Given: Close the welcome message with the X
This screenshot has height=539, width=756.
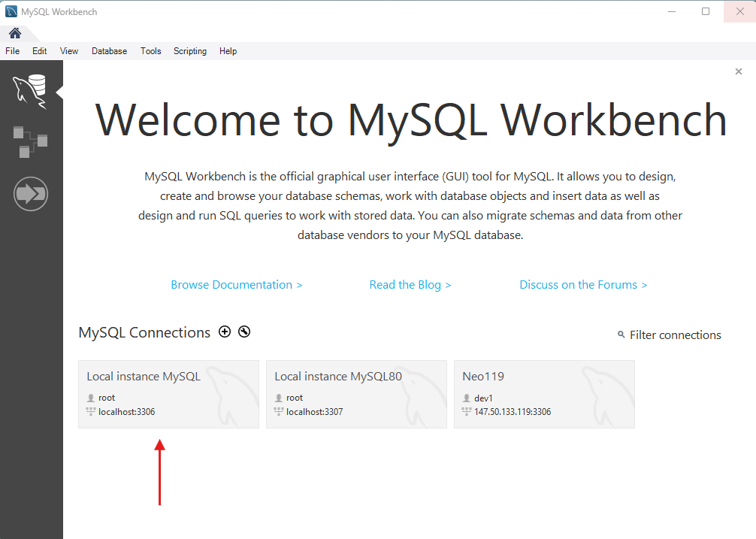Looking at the screenshot, I should tap(739, 71).
